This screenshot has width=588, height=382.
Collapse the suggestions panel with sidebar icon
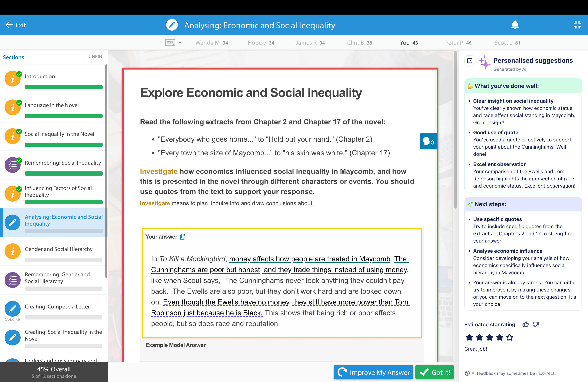pyautogui.click(x=470, y=61)
